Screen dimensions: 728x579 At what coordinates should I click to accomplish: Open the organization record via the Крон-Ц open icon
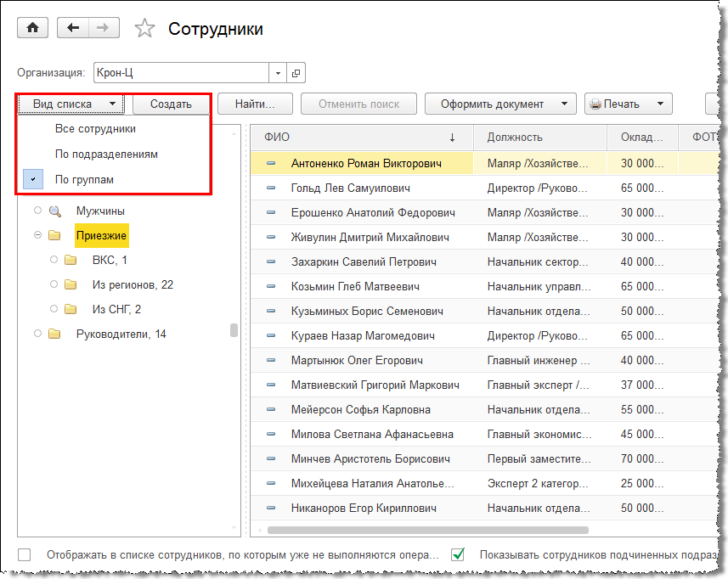(296, 73)
